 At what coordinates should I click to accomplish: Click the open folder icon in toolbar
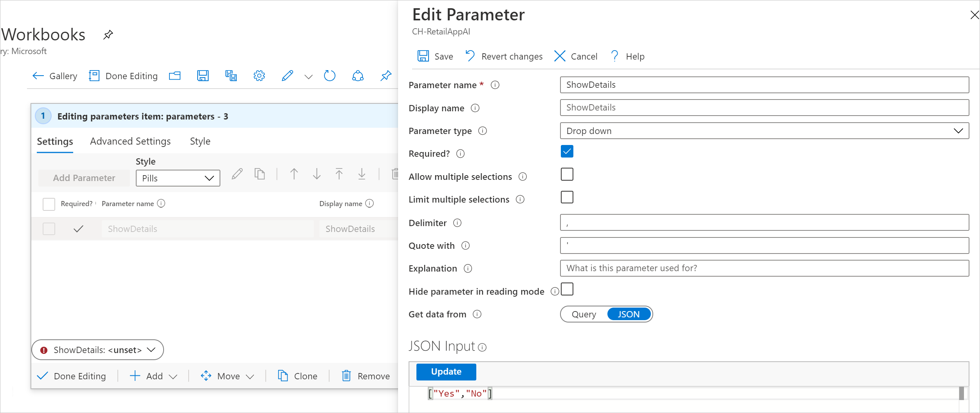click(x=175, y=76)
